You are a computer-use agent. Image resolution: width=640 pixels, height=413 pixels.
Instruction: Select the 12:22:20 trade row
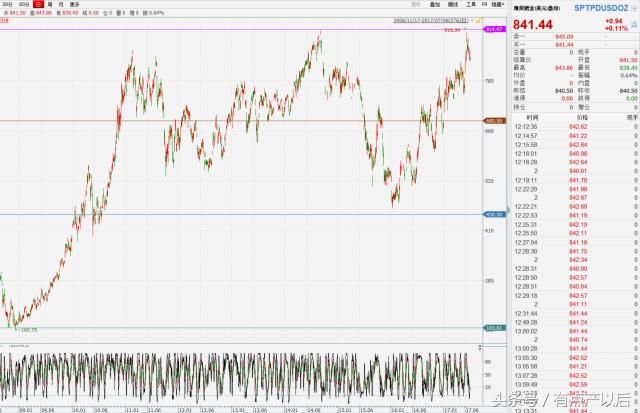(576, 189)
